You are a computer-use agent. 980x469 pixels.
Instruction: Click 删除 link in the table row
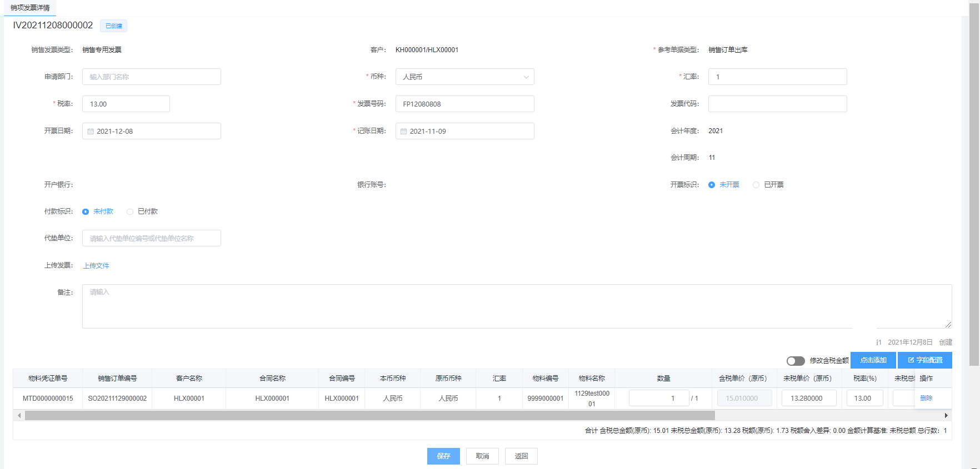(x=926, y=398)
